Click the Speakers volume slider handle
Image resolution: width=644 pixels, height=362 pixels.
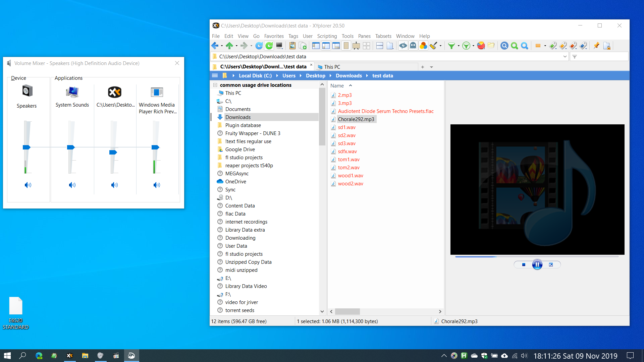point(26,147)
